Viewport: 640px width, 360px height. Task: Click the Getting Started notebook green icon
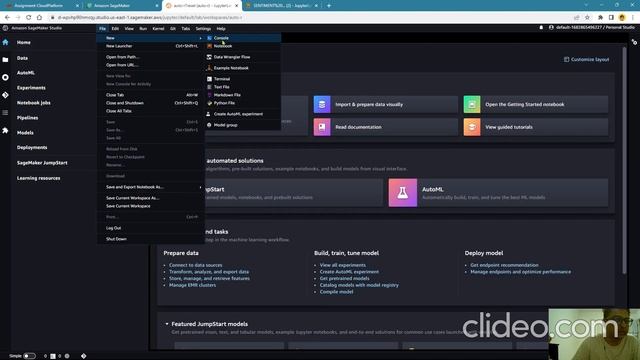tap(472, 104)
